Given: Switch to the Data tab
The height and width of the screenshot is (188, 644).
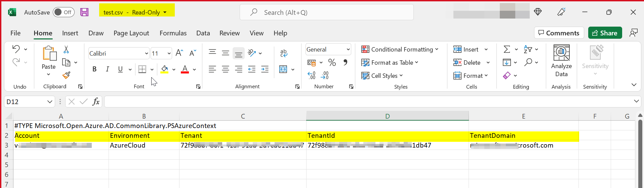Looking at the screenshot, I should pos(203,33).
